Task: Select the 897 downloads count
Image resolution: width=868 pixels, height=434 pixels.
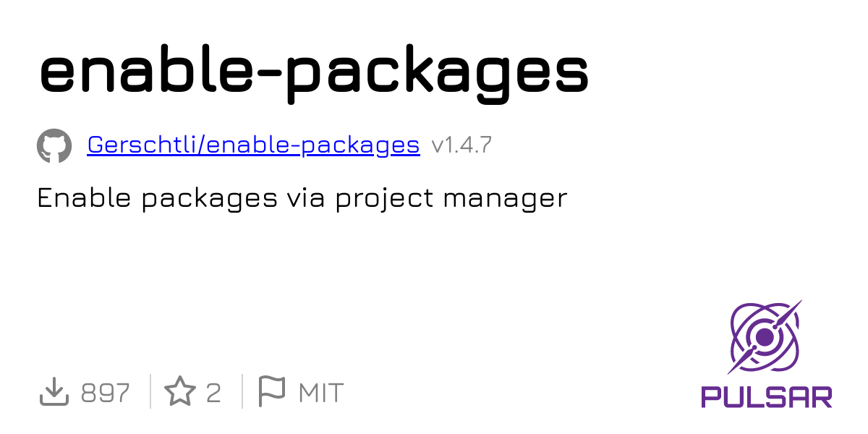Action: [106, 393]
